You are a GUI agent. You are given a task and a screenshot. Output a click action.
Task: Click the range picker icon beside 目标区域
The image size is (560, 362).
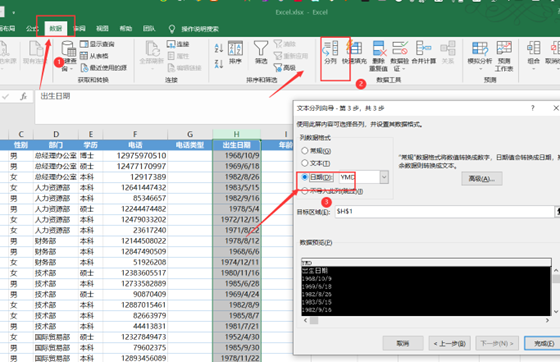tap(557, 212)
